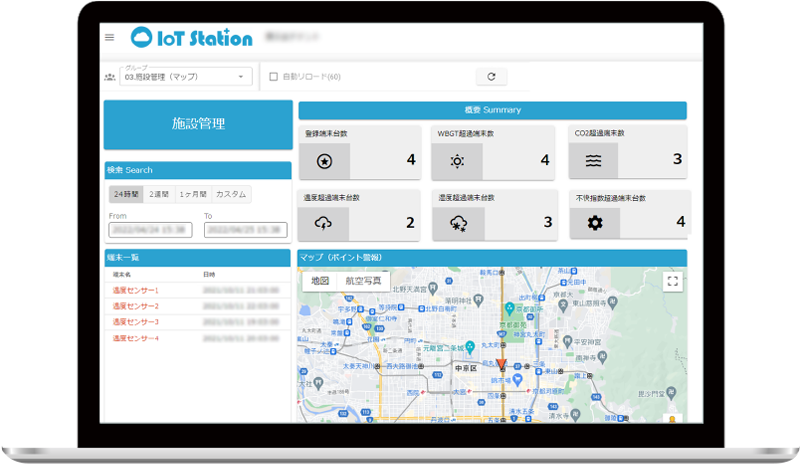Select the 24時間 time range tab
Viewport: 800px width, 464px height.
point(126,194)
